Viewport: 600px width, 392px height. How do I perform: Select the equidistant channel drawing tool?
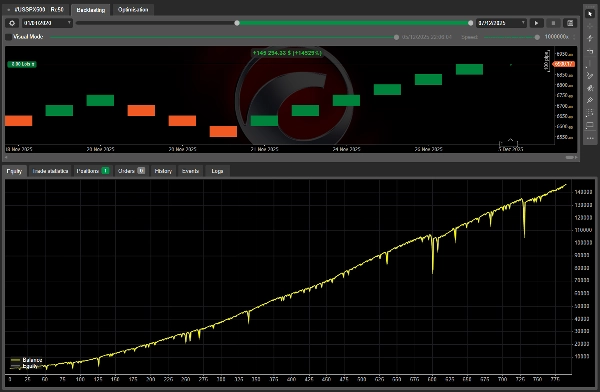pos(590,88)
